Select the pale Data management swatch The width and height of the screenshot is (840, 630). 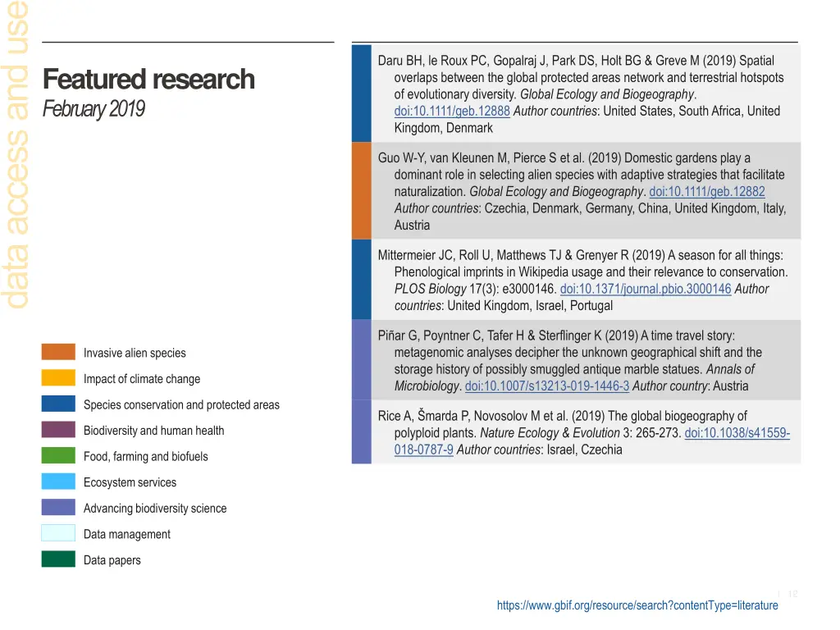(x=58, y=534)
